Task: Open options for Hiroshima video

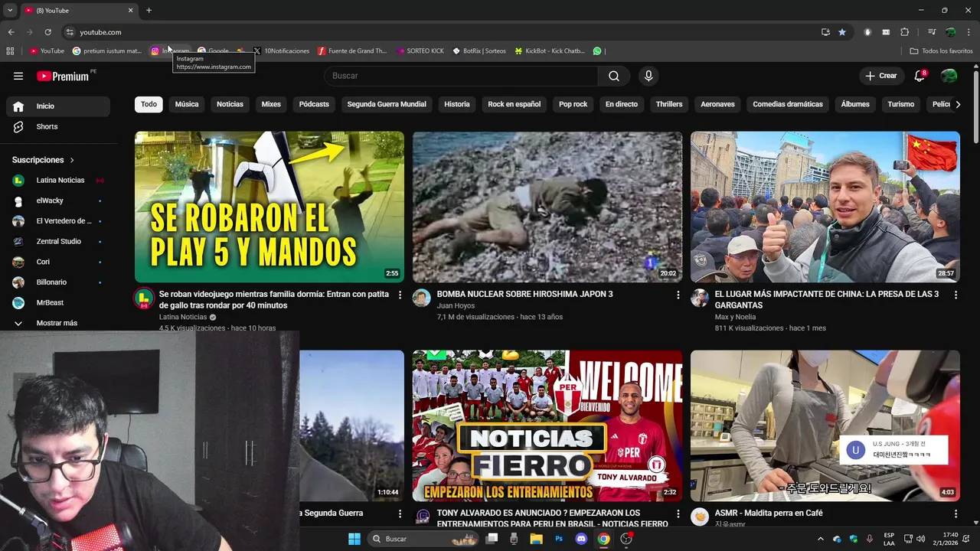Action: [x=678, y=295]
